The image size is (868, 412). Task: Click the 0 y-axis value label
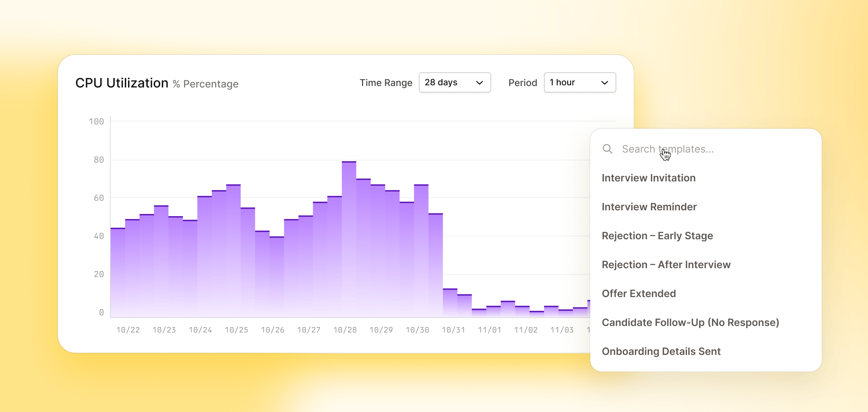[x=102, y=312]
